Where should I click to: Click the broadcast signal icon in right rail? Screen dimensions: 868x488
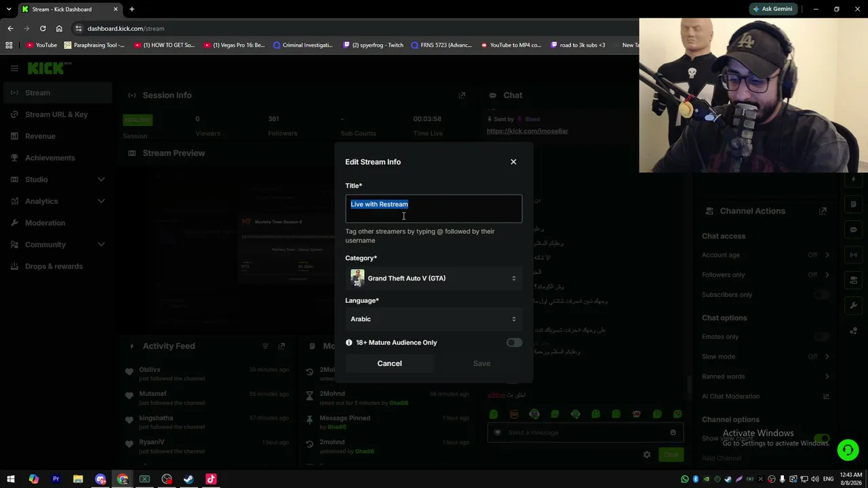(854, 255)
